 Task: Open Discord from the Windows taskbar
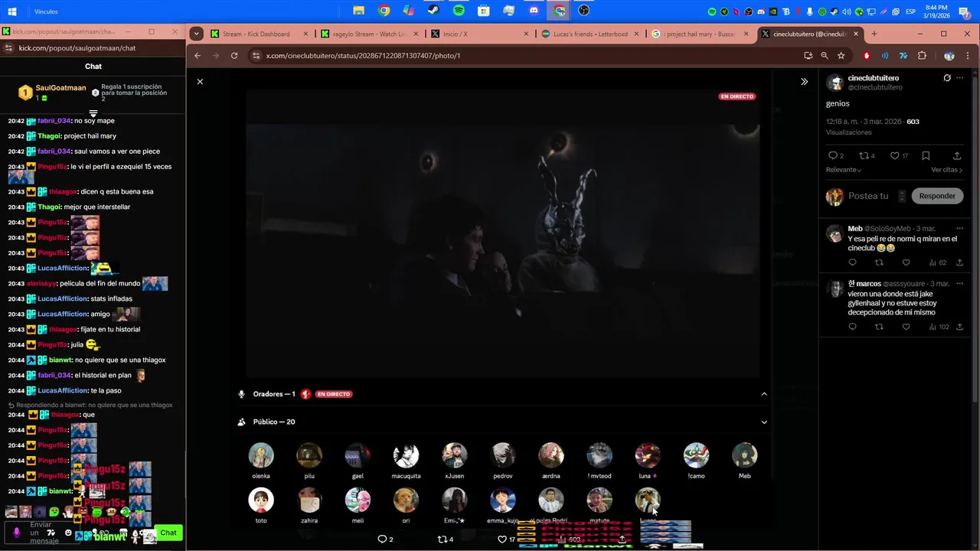coord(534,11)
